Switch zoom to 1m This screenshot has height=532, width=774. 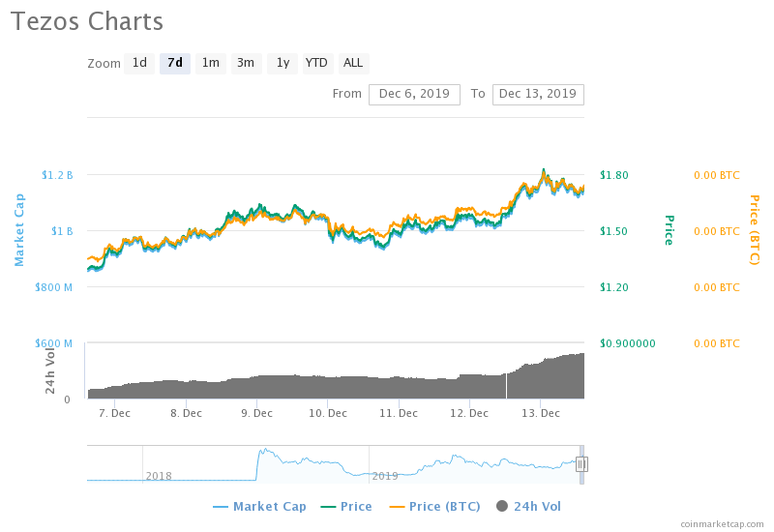210,64
